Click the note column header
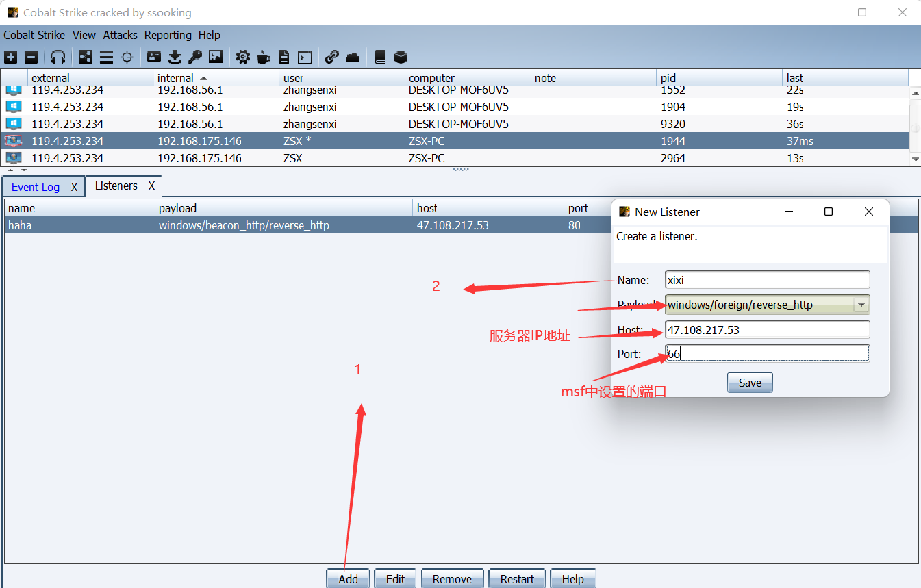The image size is (921, 588). (594, 78)
